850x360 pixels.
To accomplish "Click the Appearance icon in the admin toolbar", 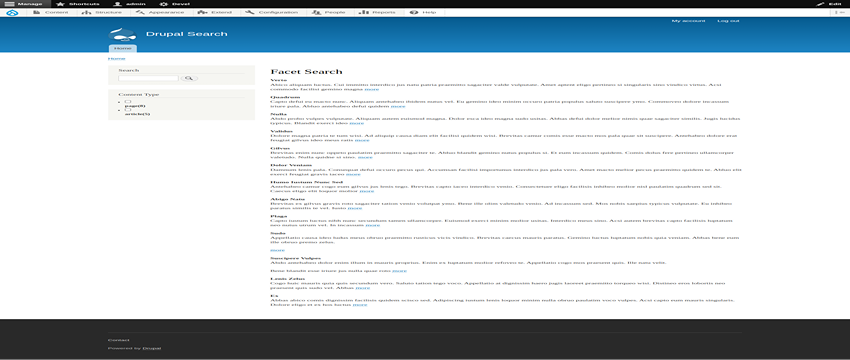I will tap(140, 12).
